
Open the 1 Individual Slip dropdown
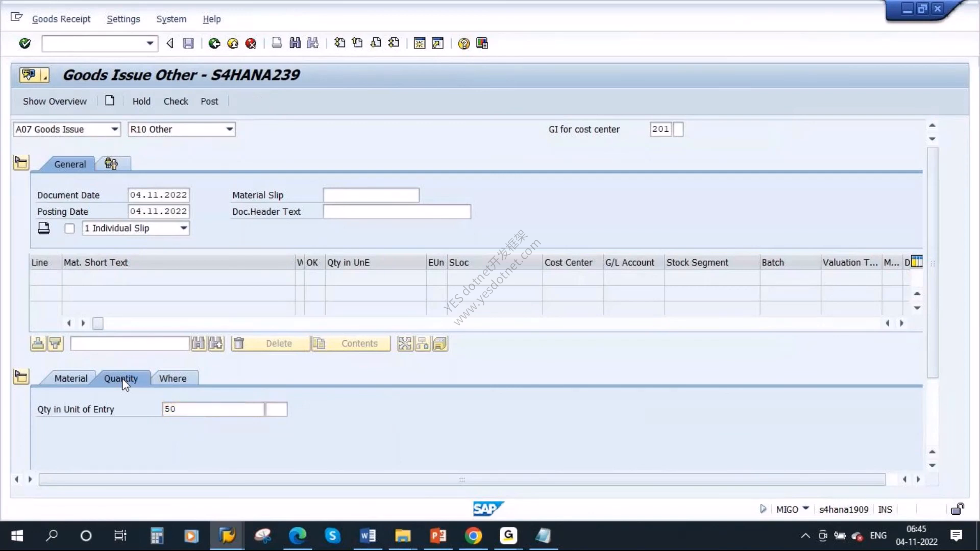[183, 228]
